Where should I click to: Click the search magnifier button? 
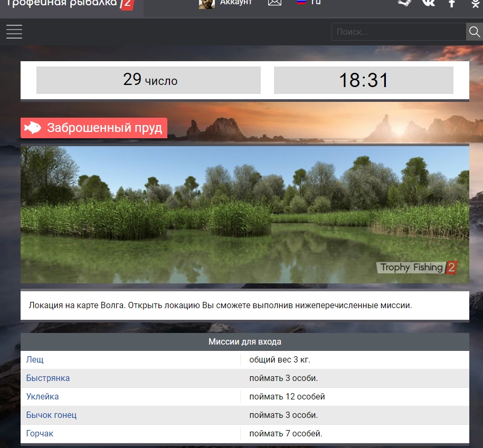tap(474, 32)
